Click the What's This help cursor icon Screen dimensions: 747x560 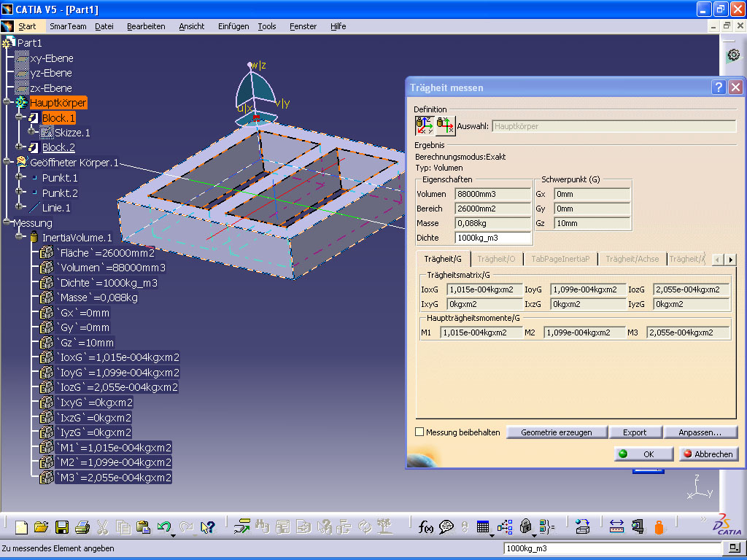coord(208,526)
